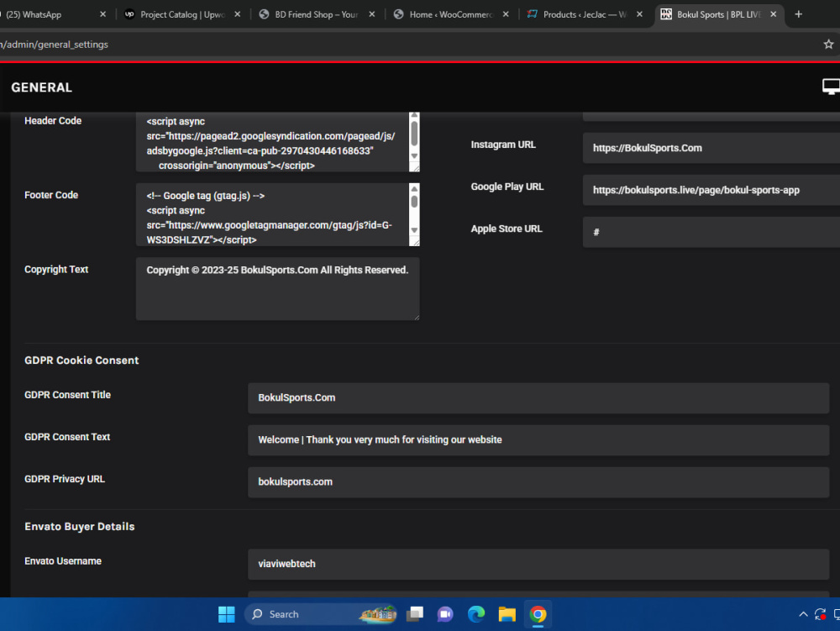Click the Footer Code scrollbar thumb
This screenshot has height=631, width=840.
(414, 202)
